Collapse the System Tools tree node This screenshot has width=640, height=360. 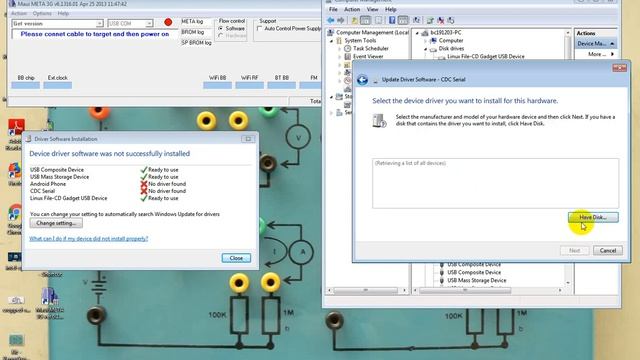[331, 41]
